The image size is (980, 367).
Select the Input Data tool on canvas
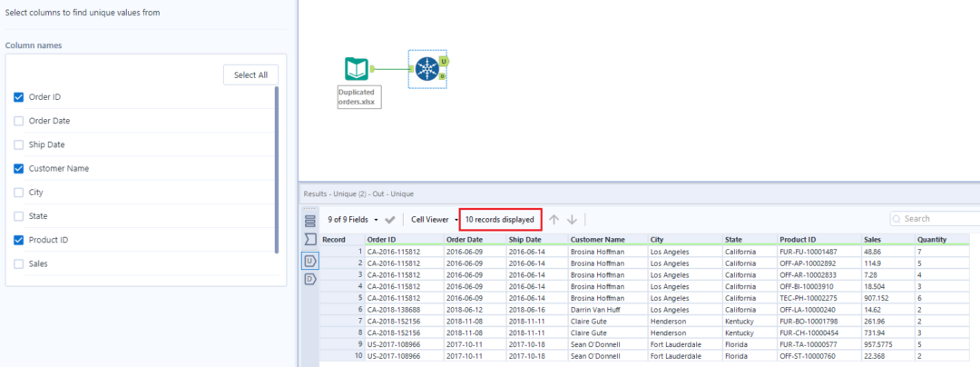click(358, 69)
